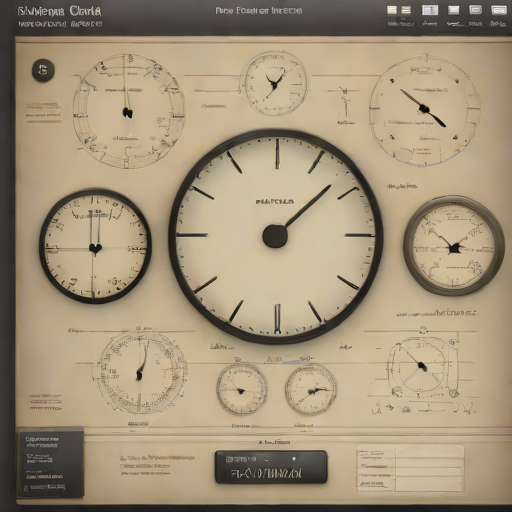
Task: Select the first yellowish toolbar icon in the header
Action: (392, 10)
